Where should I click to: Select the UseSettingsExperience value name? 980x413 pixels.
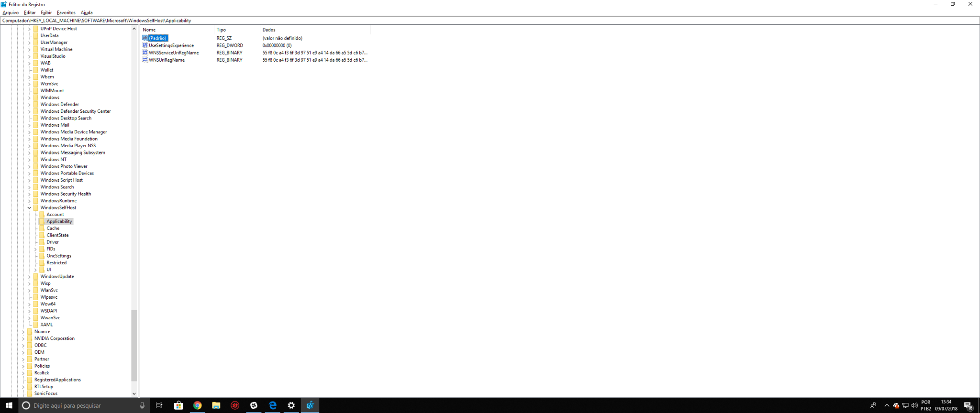[171, 45]
